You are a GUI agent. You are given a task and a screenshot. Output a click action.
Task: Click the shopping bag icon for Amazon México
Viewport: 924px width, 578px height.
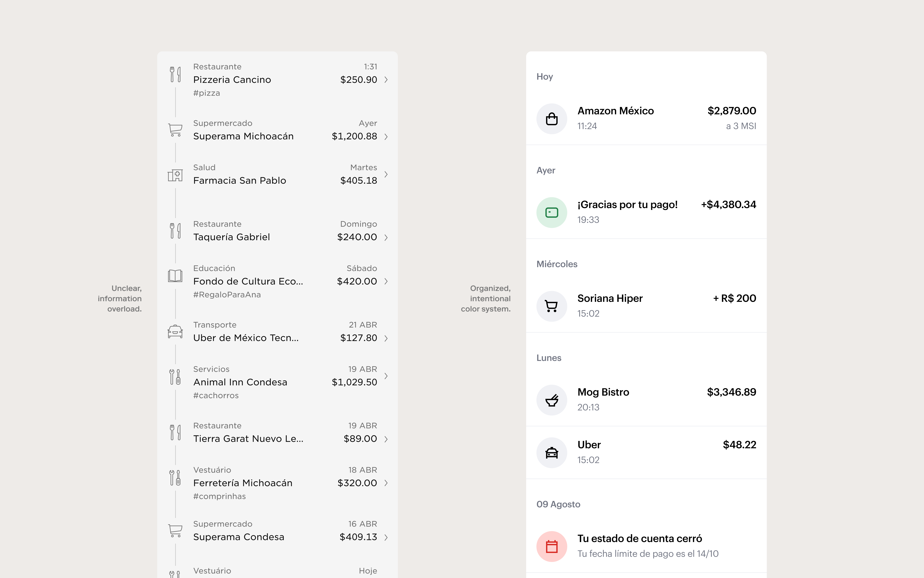[x=552, y=119]
